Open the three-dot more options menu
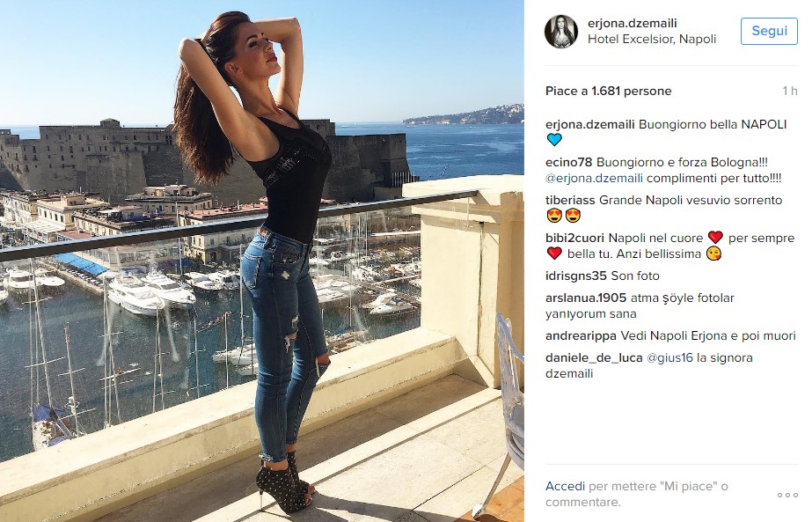Screen dimensions: 812x522 (787, 495)
